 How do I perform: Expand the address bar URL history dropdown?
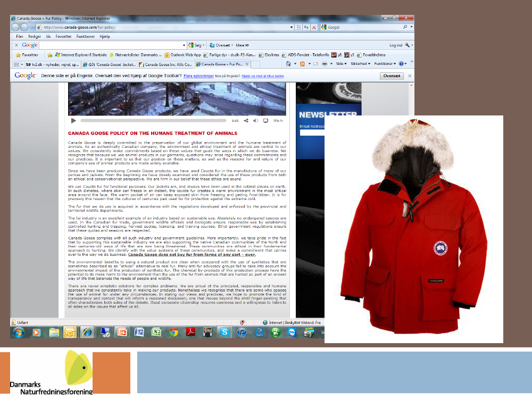(292, 27)
